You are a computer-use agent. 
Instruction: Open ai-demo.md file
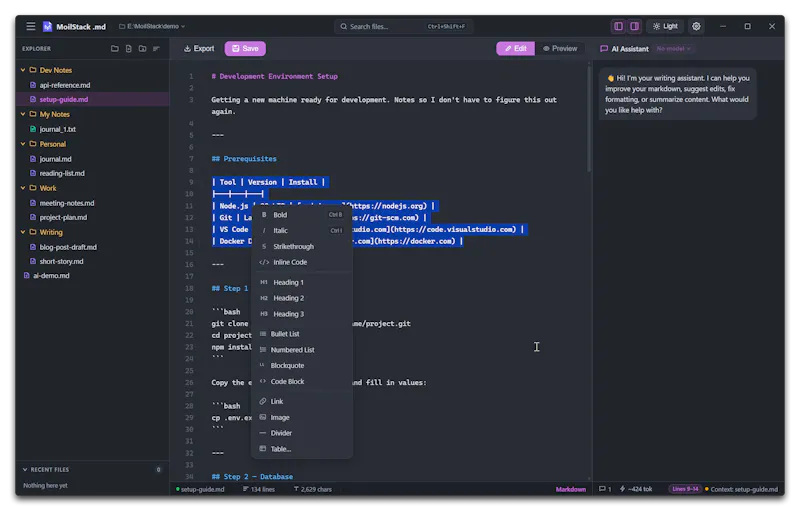point(92,275)
